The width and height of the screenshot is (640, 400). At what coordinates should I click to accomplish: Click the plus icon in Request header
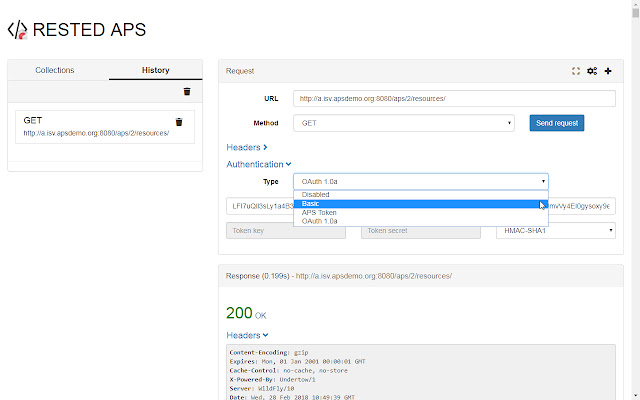point(608,71)
